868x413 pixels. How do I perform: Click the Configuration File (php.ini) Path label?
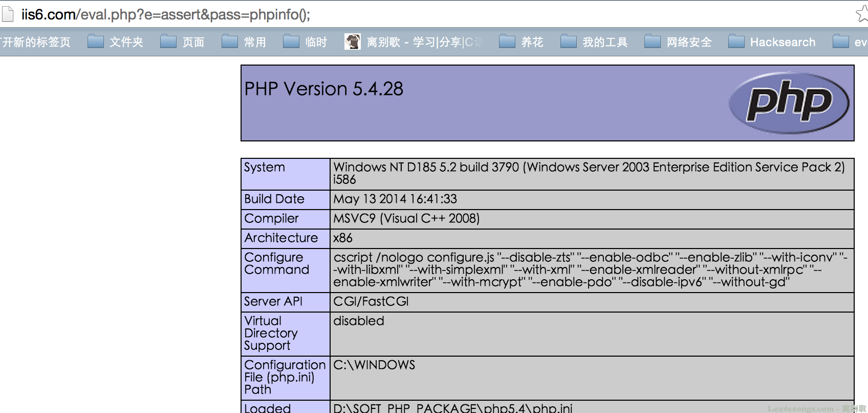(x=285, y=377)
